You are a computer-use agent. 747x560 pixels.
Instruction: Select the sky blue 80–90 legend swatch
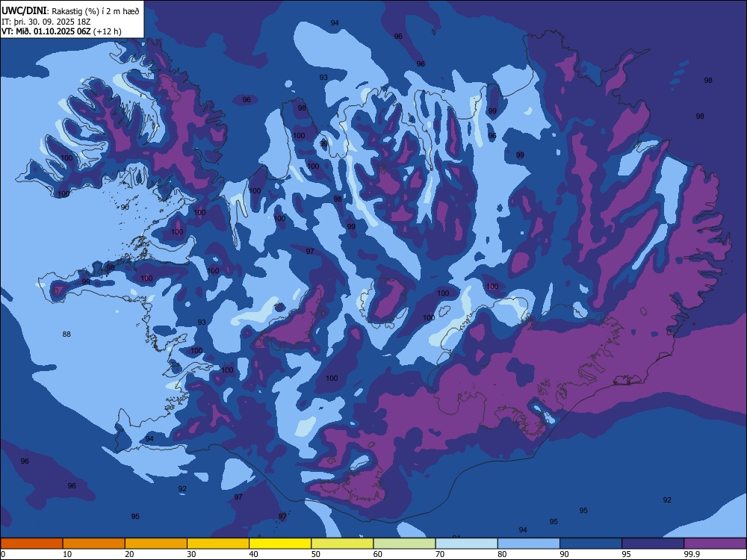tap(529, 544)
